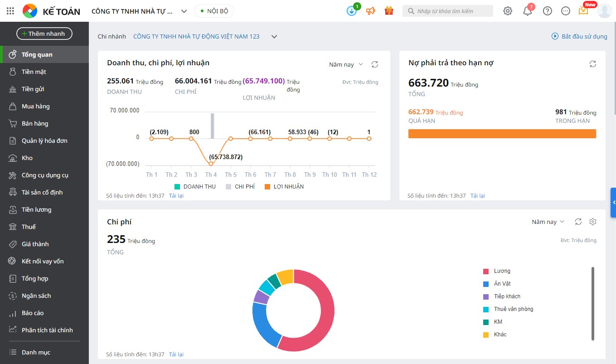Open the app grid launcher icon

(10, 11)
